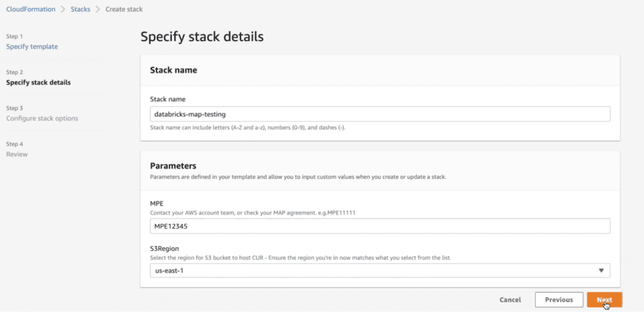Click the chevron separator after CloudFormation breadcrumb
Viewport: 644px width, 312px height.
pyautogui.click(x=63, y=9)
